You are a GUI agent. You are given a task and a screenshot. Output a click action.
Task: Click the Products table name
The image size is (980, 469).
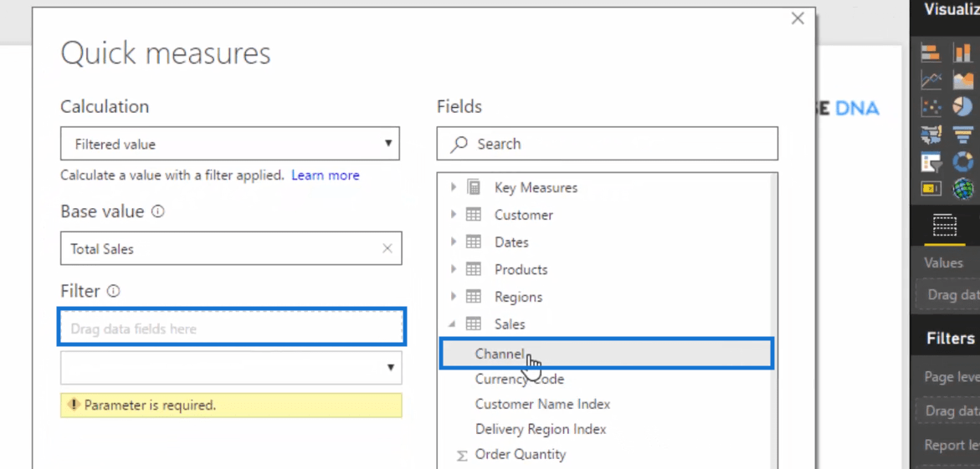tap(521, 270)
